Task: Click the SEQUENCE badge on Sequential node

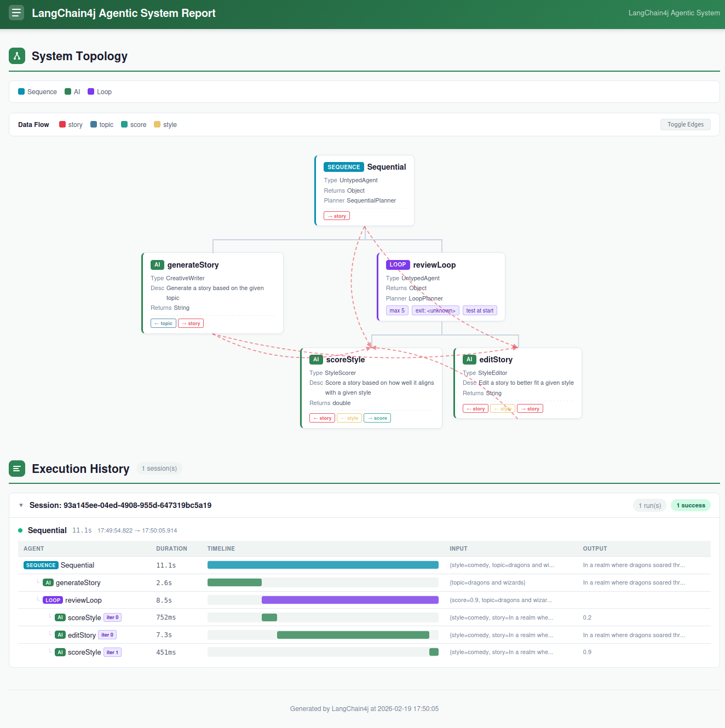Action: tap(344, 167)
